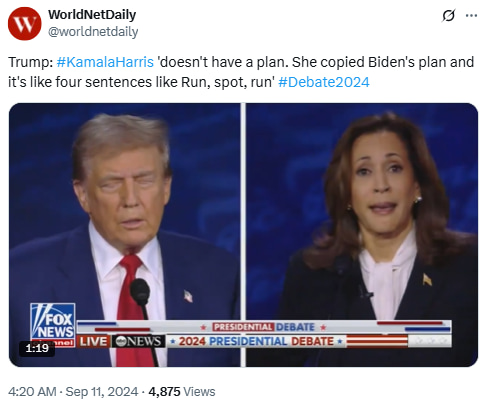Click the 2024 Presidential Debate banner
The width and height of the screenshot is (488, 408).
257,341
